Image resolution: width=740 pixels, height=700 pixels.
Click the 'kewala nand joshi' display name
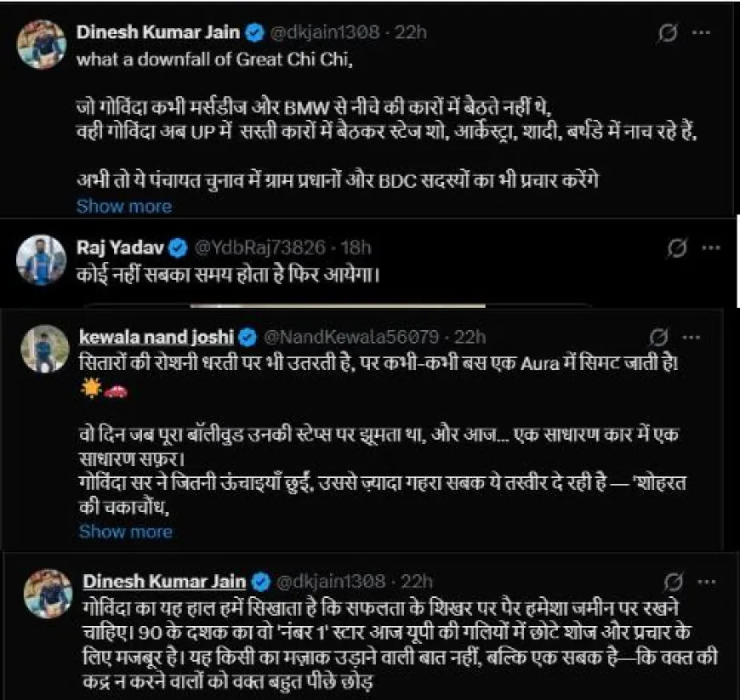(157, 337)
